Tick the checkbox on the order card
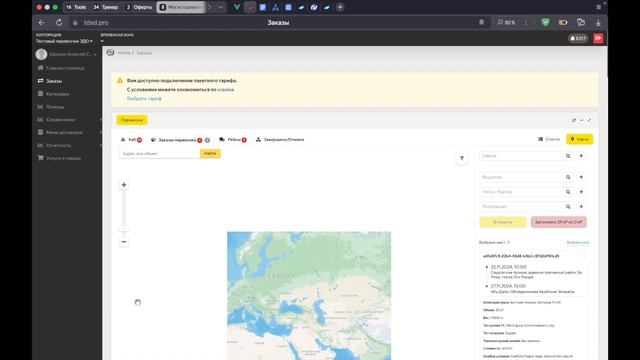 click(582, 256)
